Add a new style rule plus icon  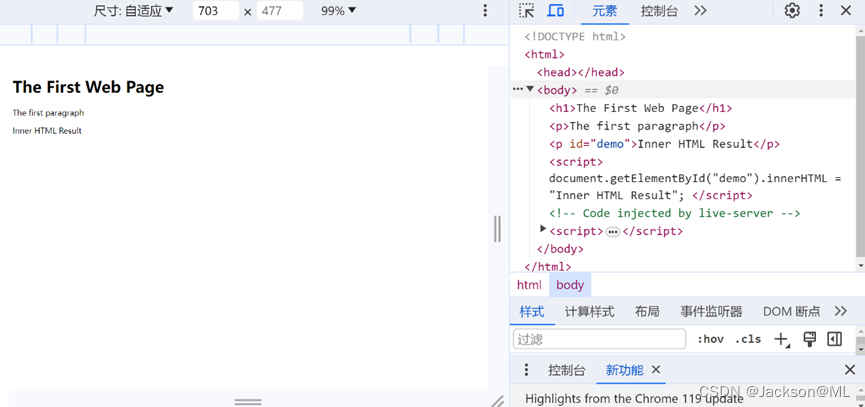tap(782, 340)
